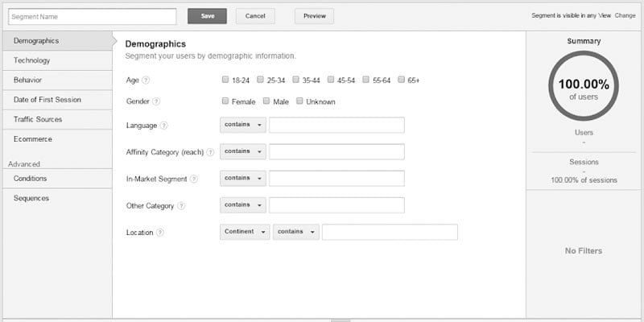The width and height of the screenshot is (644, 322).
Task: Click the Change visibility link
Action: tap(625, 15)
